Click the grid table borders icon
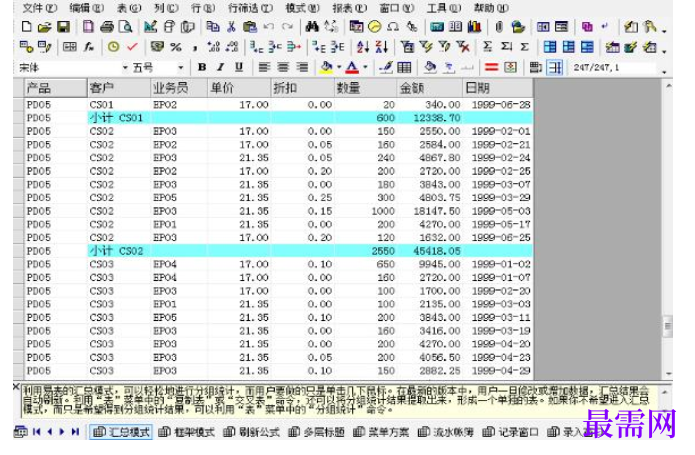This screenshot has height=455, width=695. pos(404,67)
